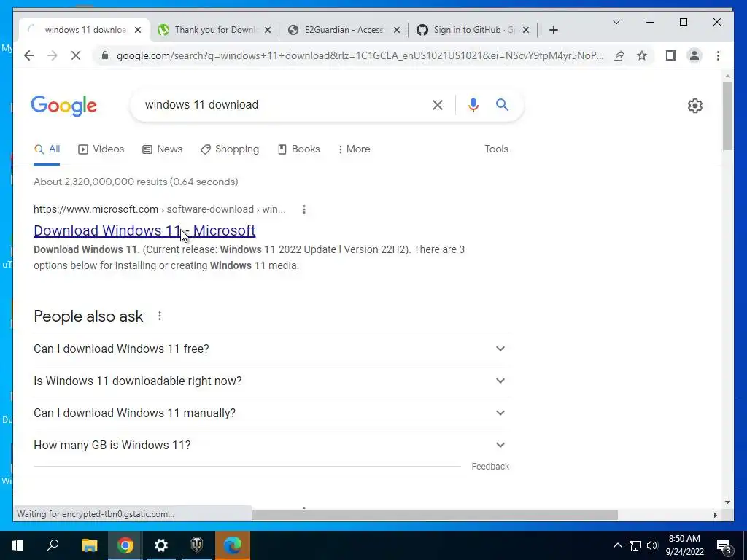Click the scroll down arrow
Image resolution: width=747 pixels, height=560 pixels.
(727, 502)
